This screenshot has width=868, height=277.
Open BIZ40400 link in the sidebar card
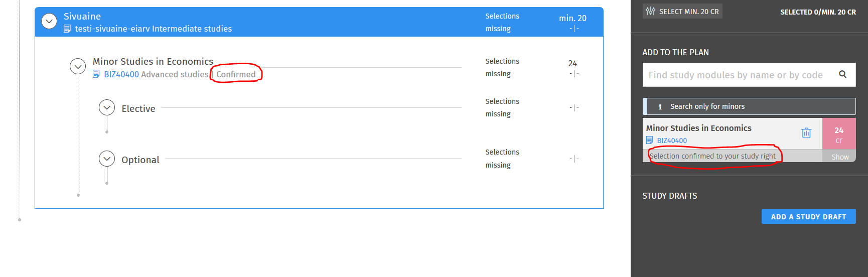tap(672, 141)
